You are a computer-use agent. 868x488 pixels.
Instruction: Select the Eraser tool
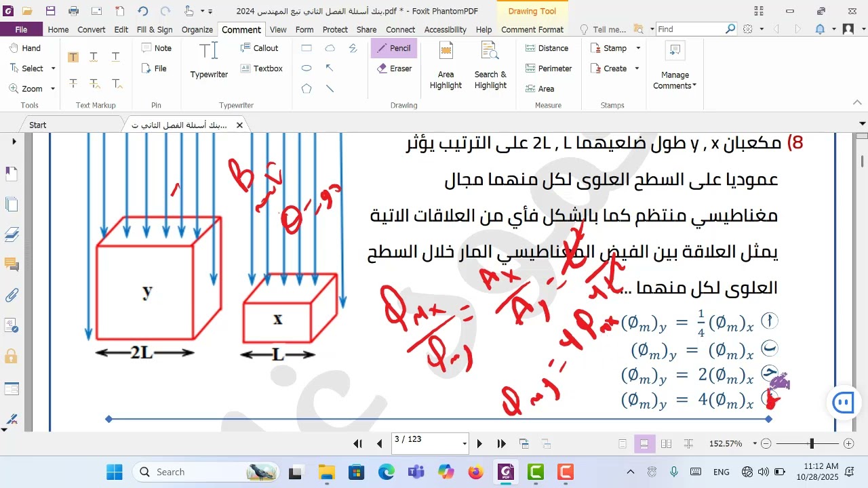(x=393, y=68)
